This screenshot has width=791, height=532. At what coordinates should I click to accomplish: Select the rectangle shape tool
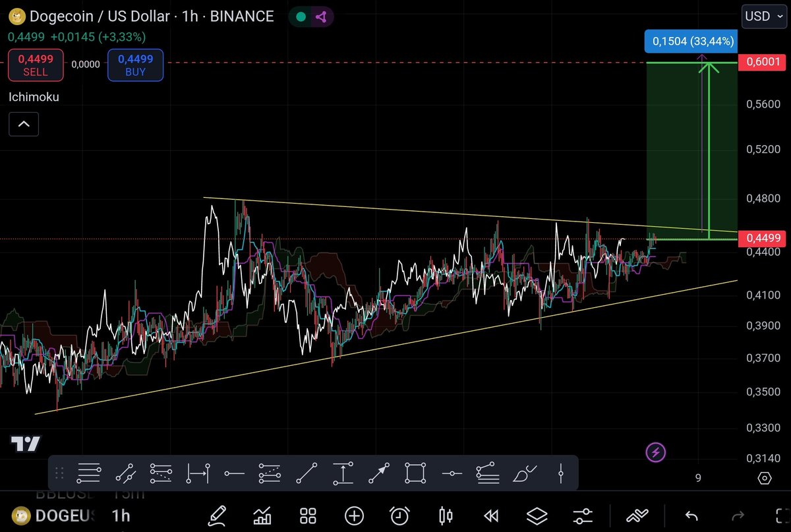(415, 473)
